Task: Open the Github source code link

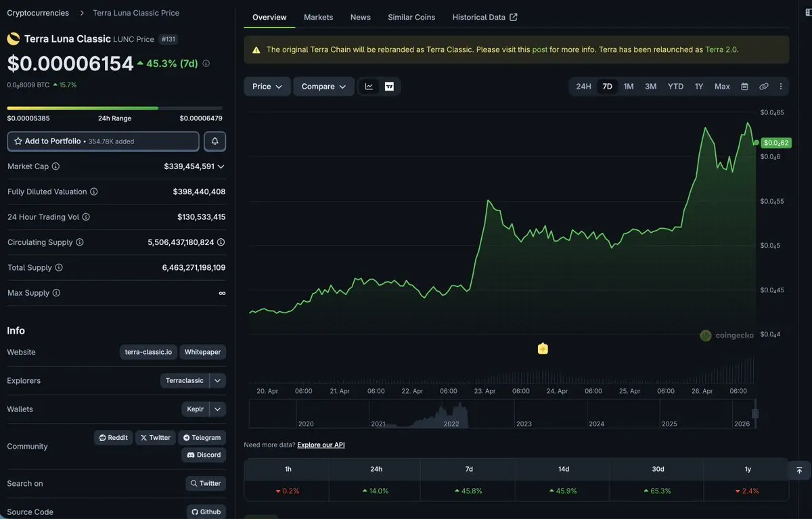Action: click(x=206, y=512)
